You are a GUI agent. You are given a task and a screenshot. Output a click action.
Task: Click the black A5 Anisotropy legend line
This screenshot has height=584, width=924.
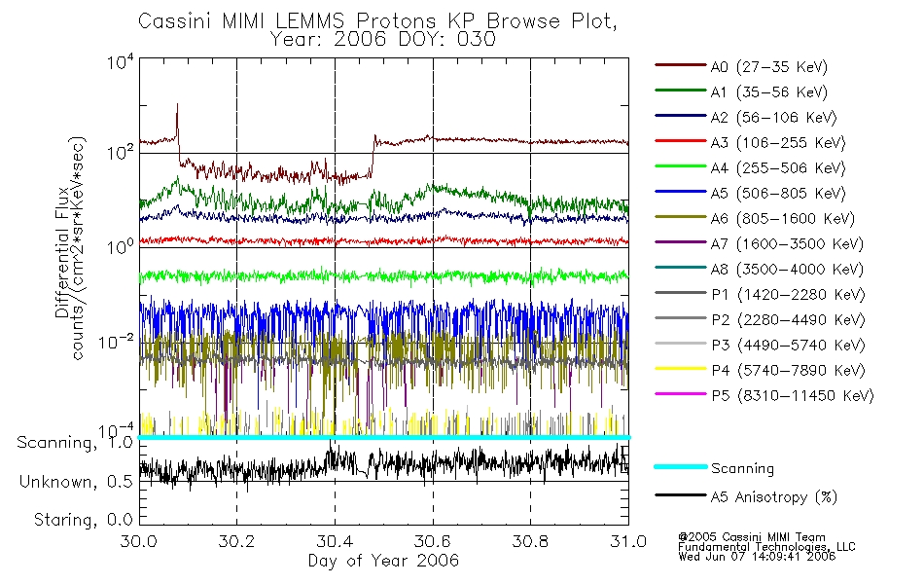681,494
